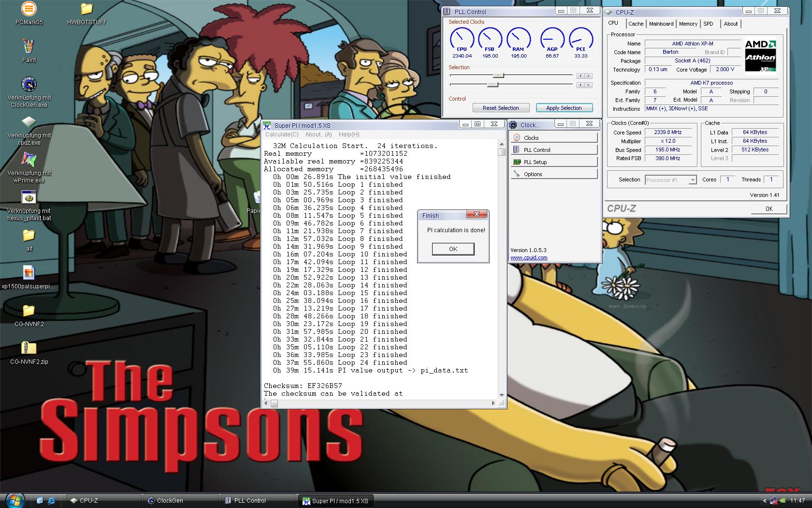
Task: Click the PCI clock gauge in PLL Control
Action: pyautogui.click(x=580, y=40)
